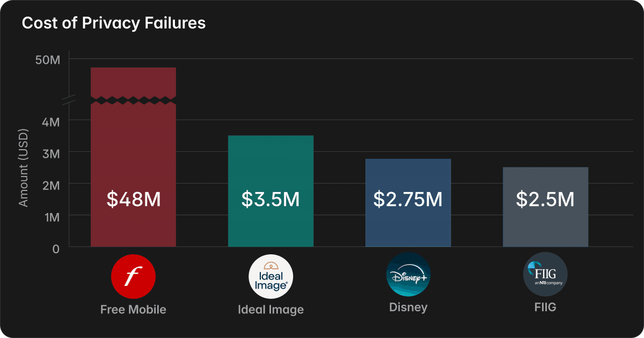Image resolution: width=644 pixels, height=338 pixels.
Task: Select the blue $2.75M bar
Action: pos(408,203)
